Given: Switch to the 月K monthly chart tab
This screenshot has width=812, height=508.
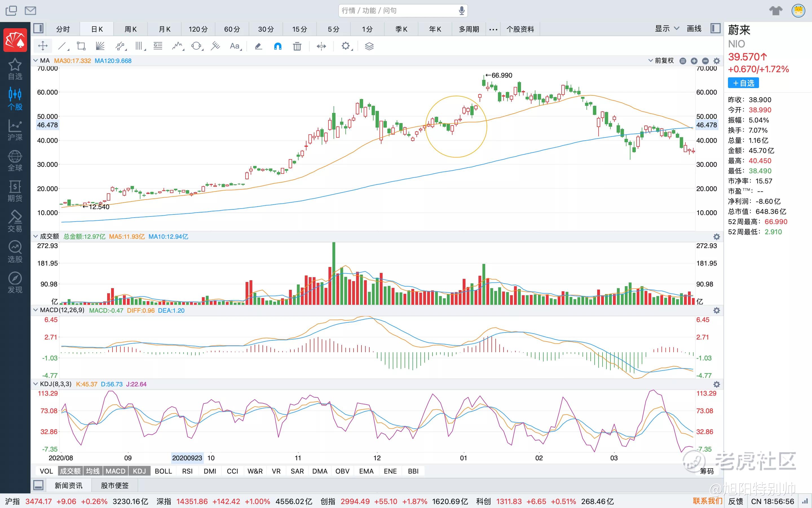Looking at the screenshot, I should [x=164, y=29].
